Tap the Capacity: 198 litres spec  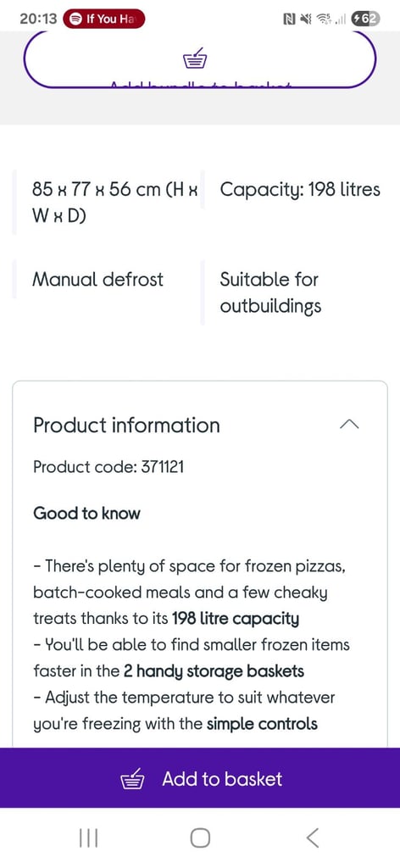300,190
